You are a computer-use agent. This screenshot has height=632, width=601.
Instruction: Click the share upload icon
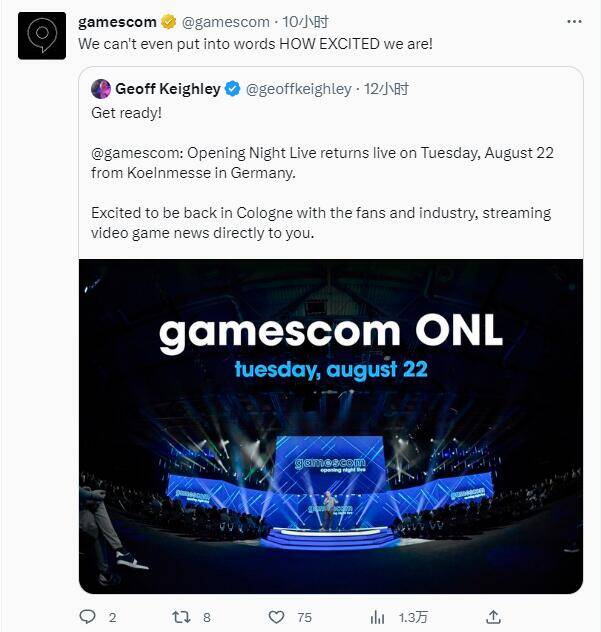point(492,617)
